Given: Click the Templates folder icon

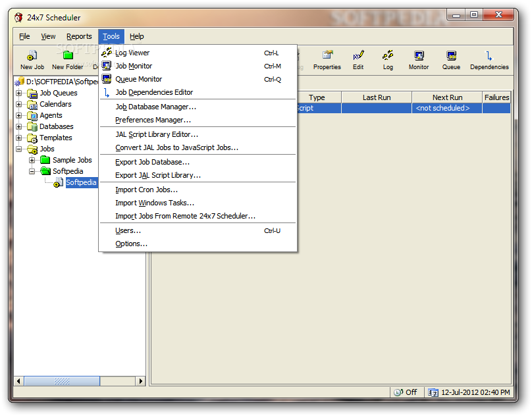Looking at the screenshot, I should [x=32, y=138].
